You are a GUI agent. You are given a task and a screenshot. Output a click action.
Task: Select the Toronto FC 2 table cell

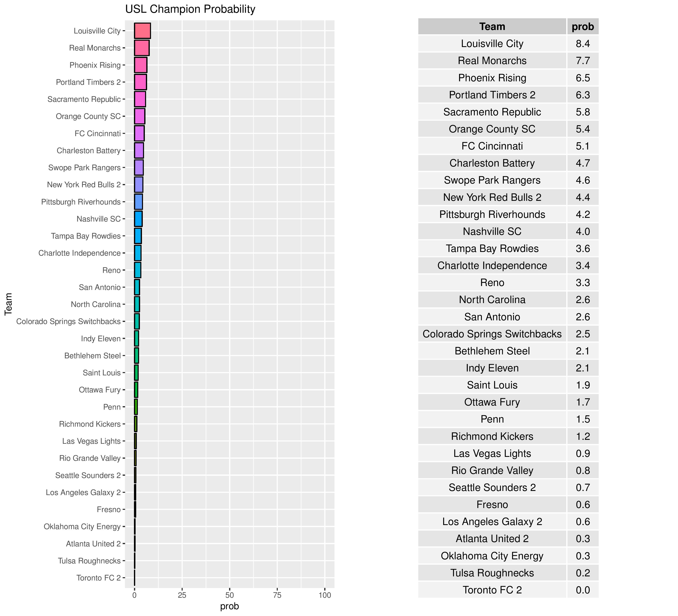(x=492, y=590)
